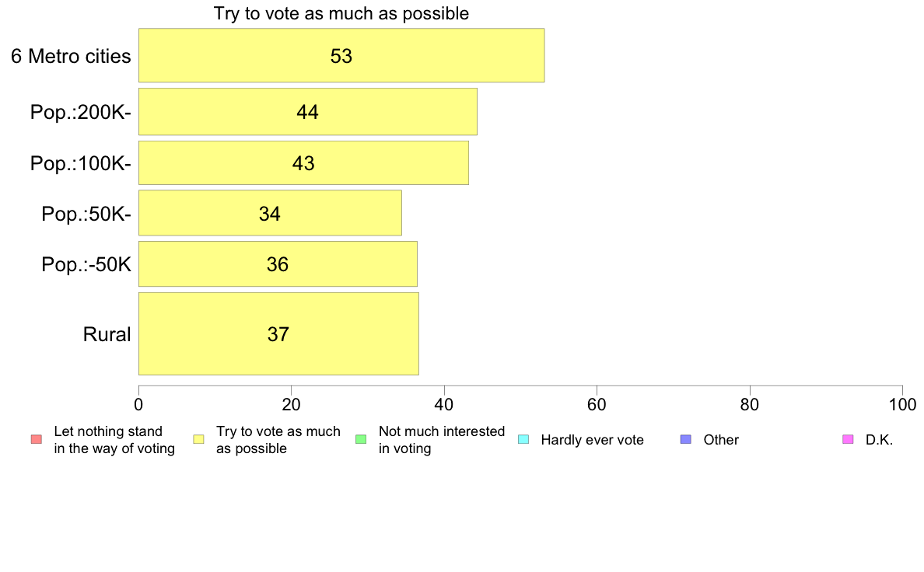Select the Pop.:50K- bar labeled 34

coord(270,213)
